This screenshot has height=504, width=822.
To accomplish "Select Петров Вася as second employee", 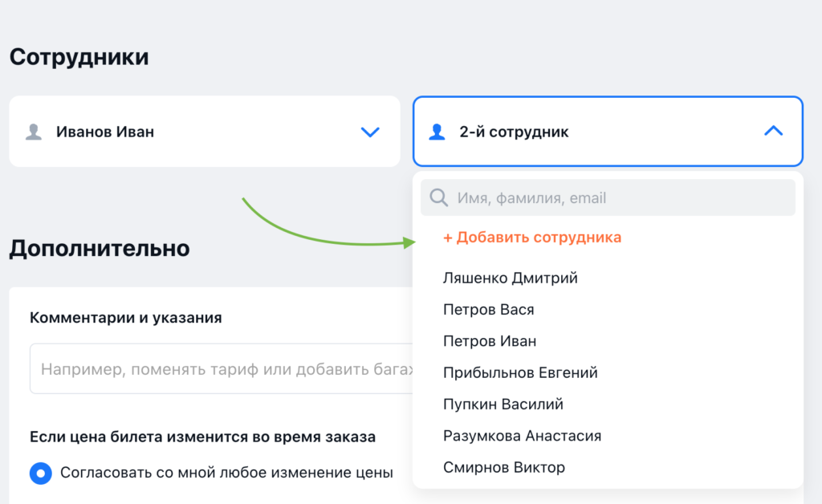I will click(x=488, y=309).
